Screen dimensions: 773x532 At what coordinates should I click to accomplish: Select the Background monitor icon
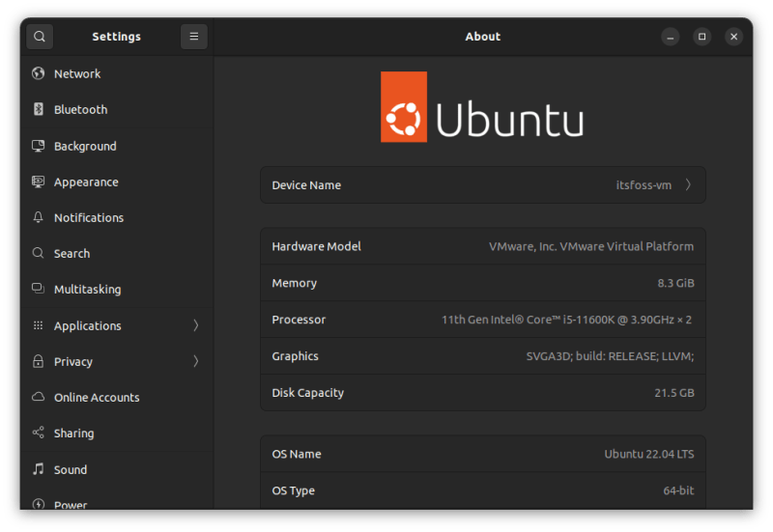tap(39, 146)
